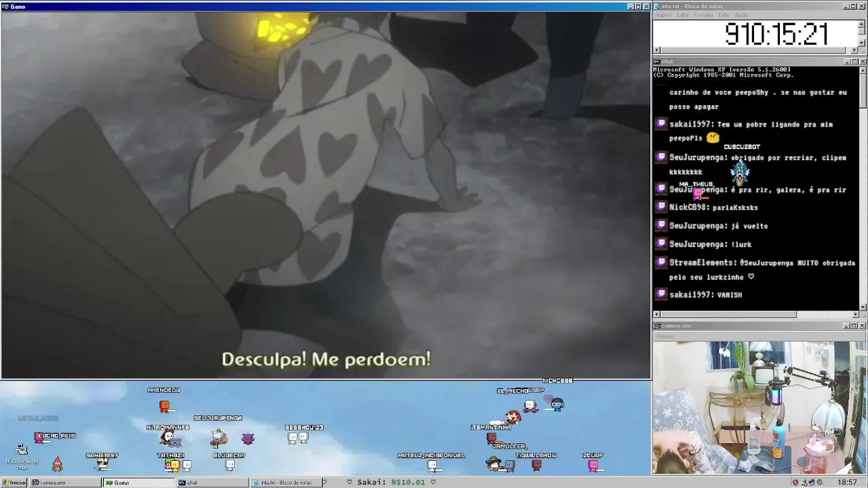Click the command prompt icon in chat title bar

point(657,62)
